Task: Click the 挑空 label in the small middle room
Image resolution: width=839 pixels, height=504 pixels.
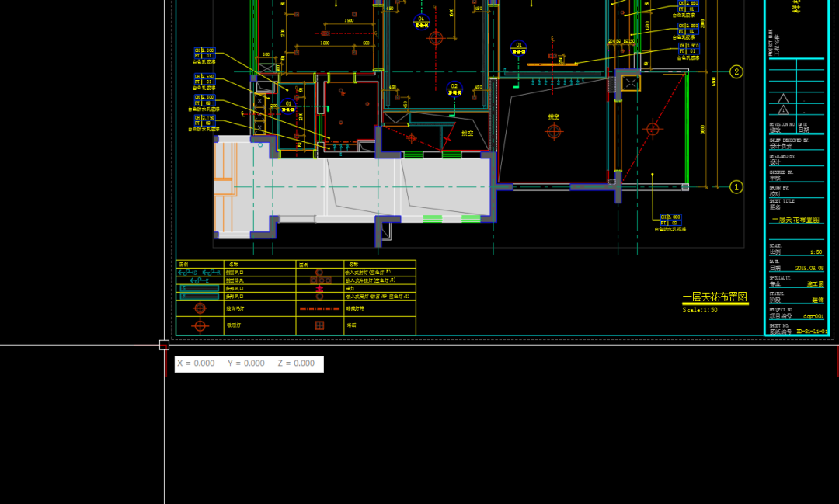Action: 467,134
